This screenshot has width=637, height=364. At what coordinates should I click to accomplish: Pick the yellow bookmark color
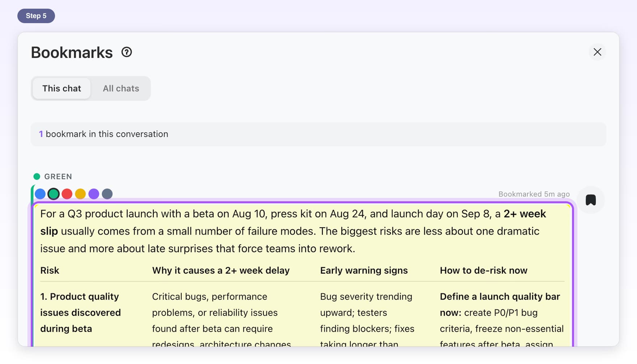click(x=80, y=194)
